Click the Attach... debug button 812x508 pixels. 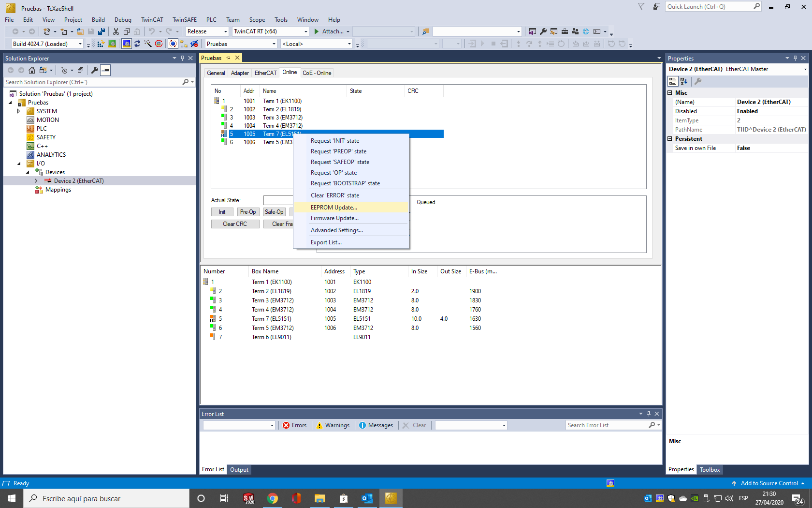click(331, 31)
